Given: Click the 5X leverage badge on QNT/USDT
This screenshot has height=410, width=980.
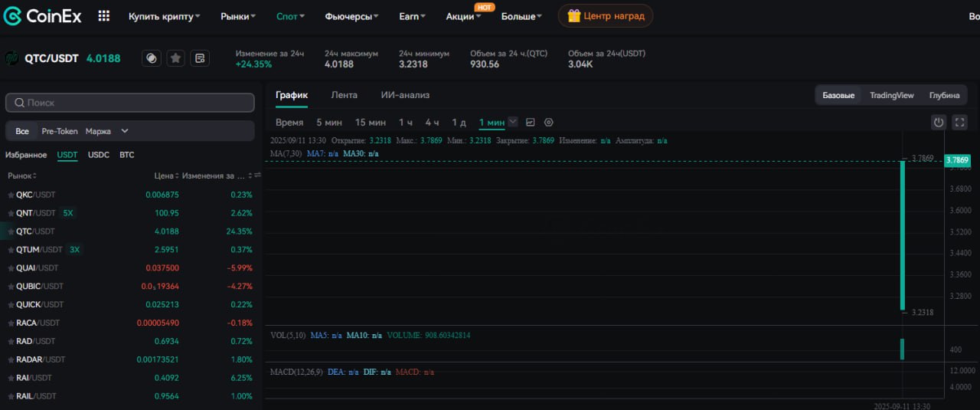Looking at the screenshot, I should pos(68,213).
